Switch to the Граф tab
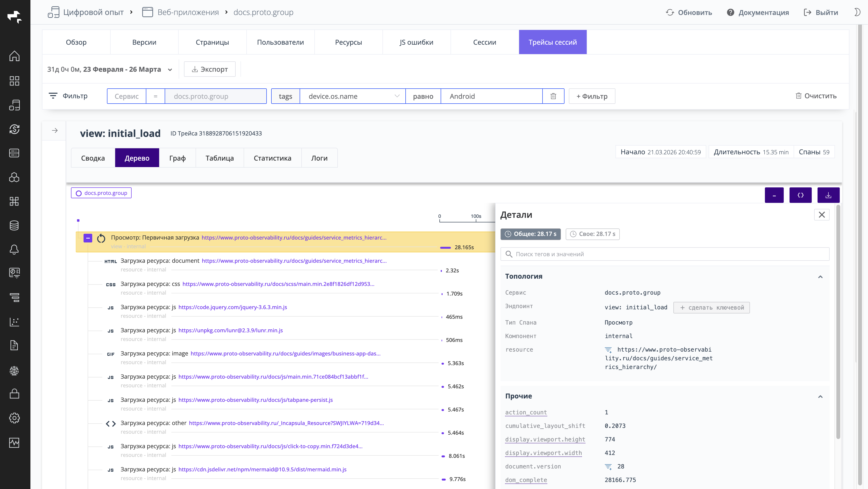 tap(177, 158)
